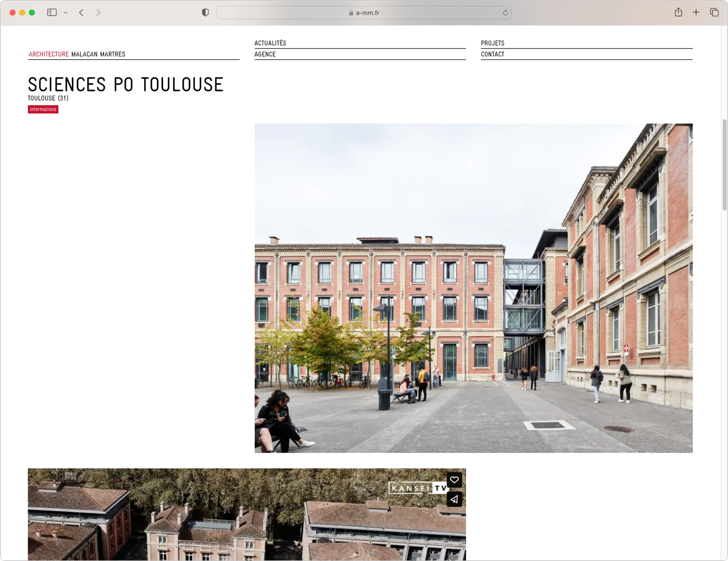Open the Agence menu item
The width and height of the screenshot is (728, 561).
265,54
